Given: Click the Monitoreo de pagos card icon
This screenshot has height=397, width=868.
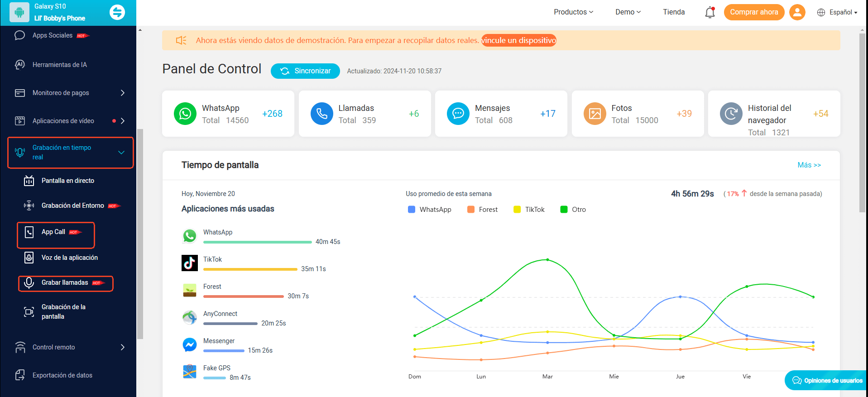Looking at the screenshot, I should 20,93.
